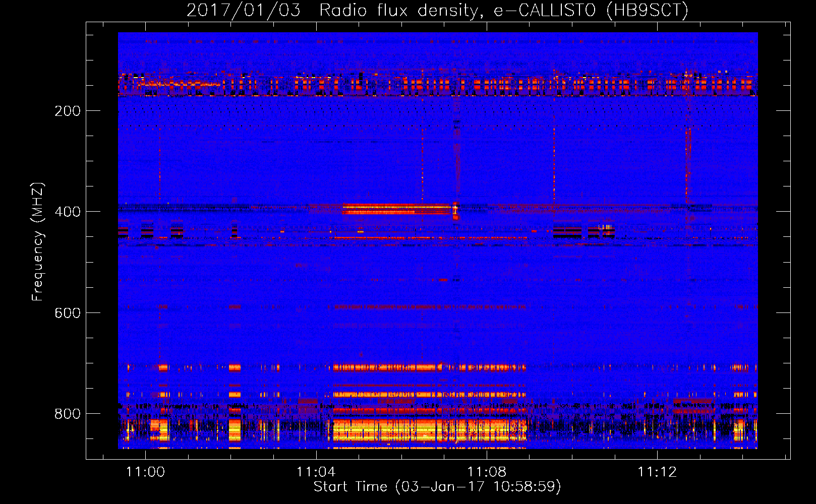Click the 11:12 time tick label
The height and width of the screenshot is (504, 816).
pos(657,472)
